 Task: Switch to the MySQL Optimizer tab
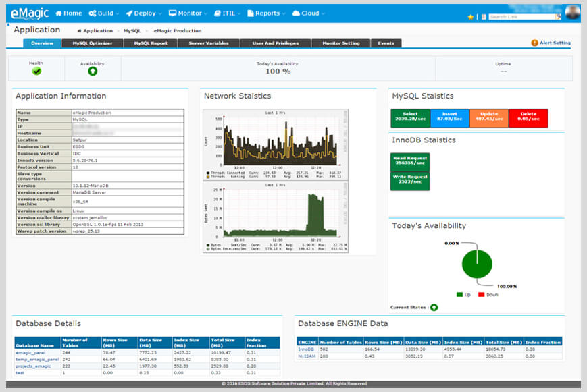(x=93, y=43)
